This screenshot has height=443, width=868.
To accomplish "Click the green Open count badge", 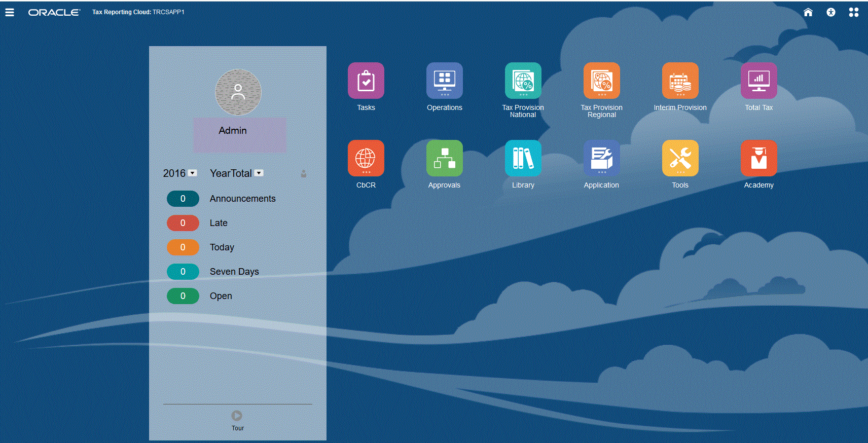I will [x=183, y=296].
